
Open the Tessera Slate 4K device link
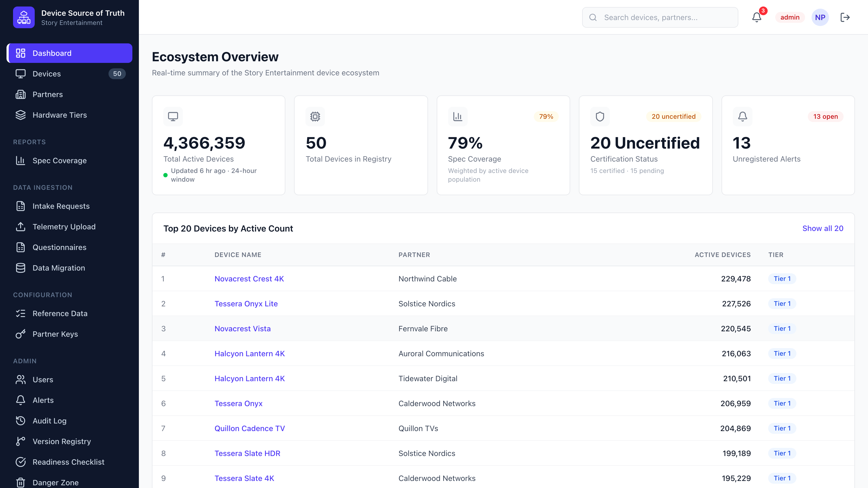coord(244,478)
